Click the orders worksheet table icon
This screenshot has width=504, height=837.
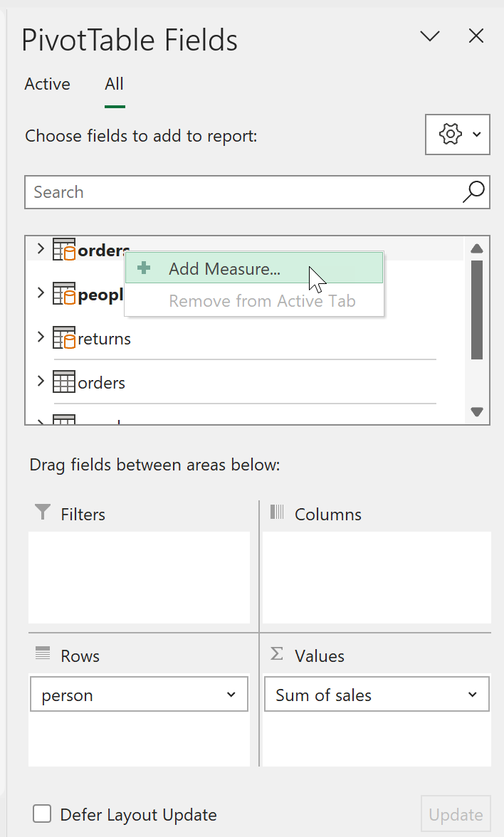coord(64,382)
